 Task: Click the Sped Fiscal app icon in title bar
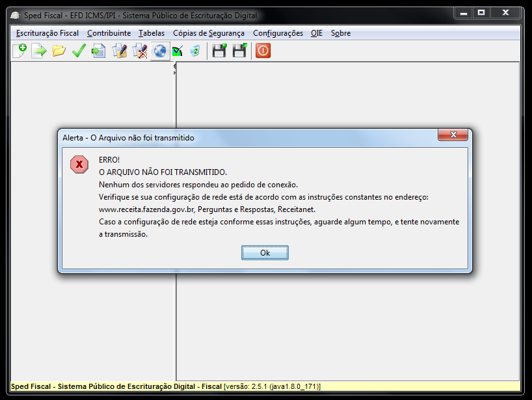point(15,15)
